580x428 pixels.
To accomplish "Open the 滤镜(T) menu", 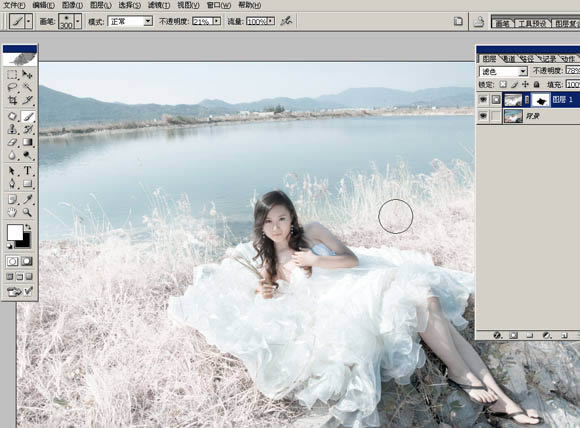I will click(159, 5).
